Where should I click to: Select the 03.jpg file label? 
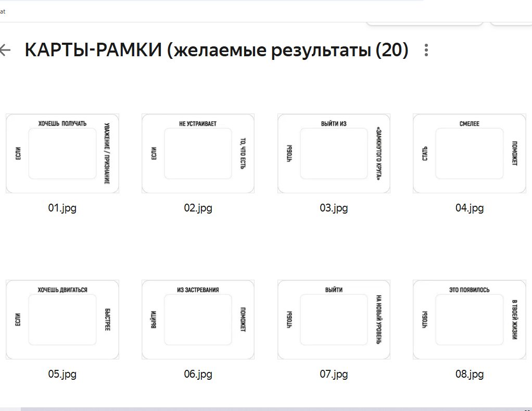coord(334,208)
